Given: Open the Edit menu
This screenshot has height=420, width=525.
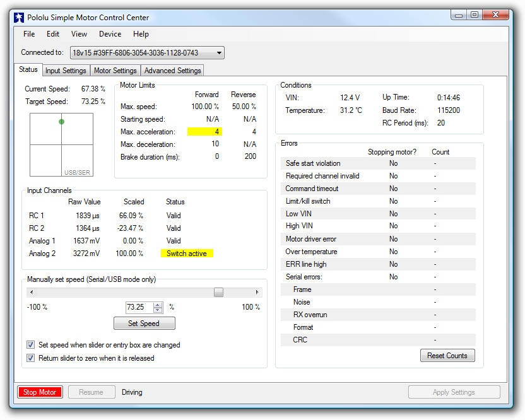Looking at the screenshot, I should coord(53,34).
